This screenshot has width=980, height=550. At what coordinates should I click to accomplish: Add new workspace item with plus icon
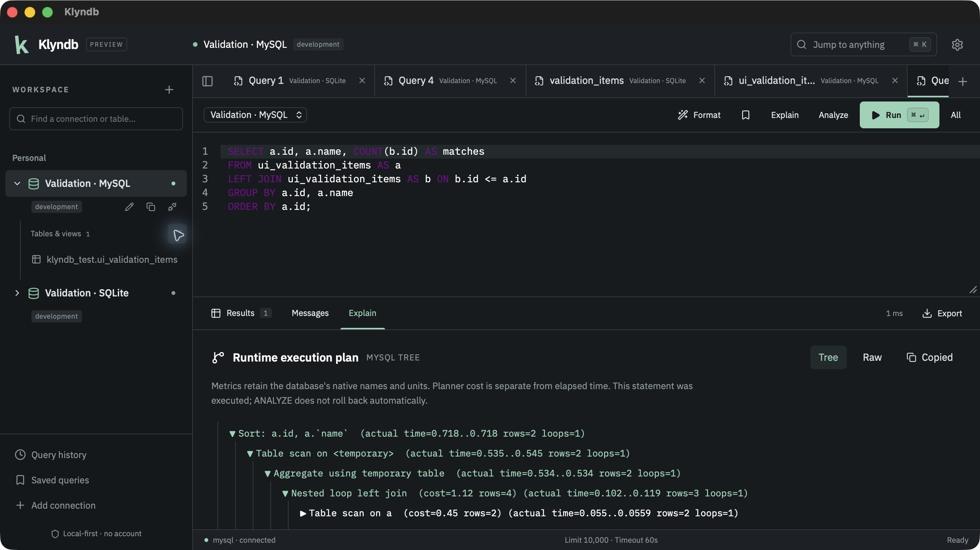(x=169, y=90)
